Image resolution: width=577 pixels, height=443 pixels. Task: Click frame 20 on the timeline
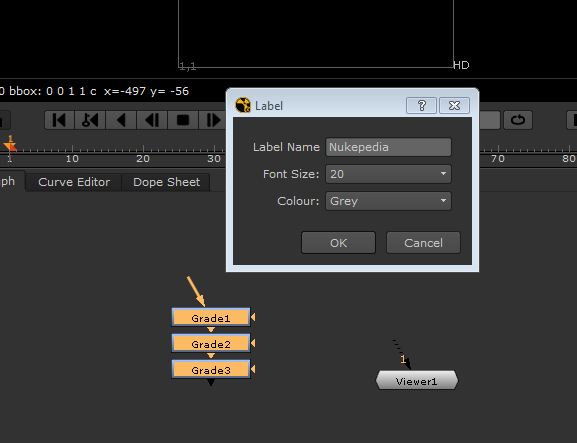[143, 159]
